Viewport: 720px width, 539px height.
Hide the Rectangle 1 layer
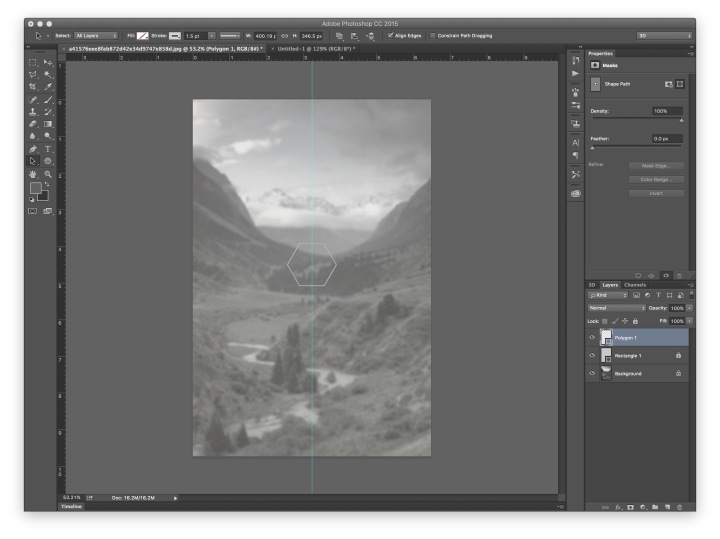[592, 355]
